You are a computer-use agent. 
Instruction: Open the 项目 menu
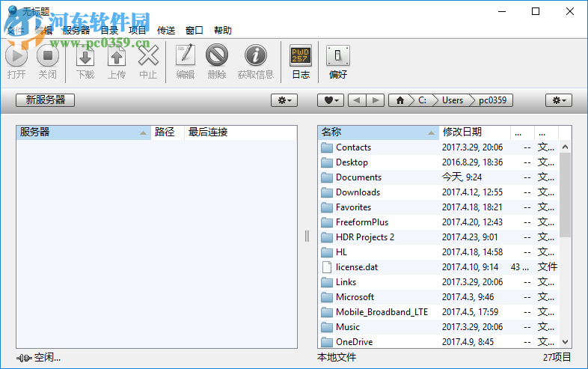tap(137, 31)
